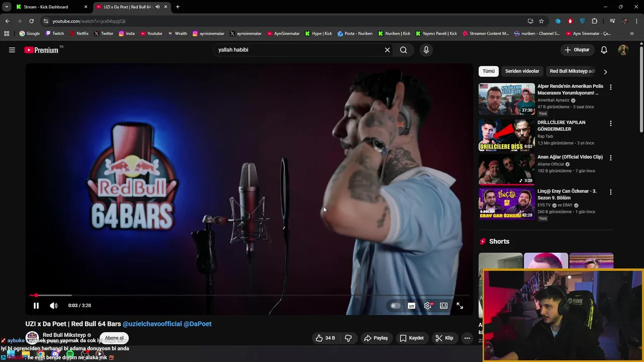
Task: Open the Hype | Kick bookmark
Action: (x=318, y=34)
